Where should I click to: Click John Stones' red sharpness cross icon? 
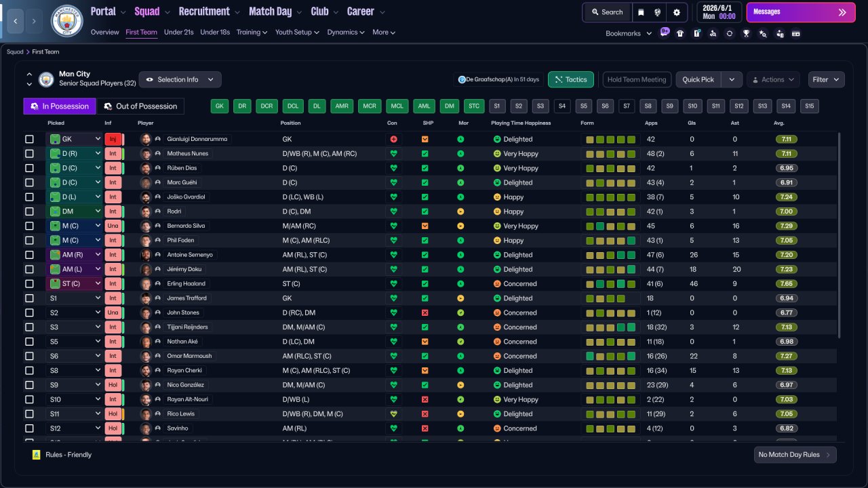click(x=425, y=312)
